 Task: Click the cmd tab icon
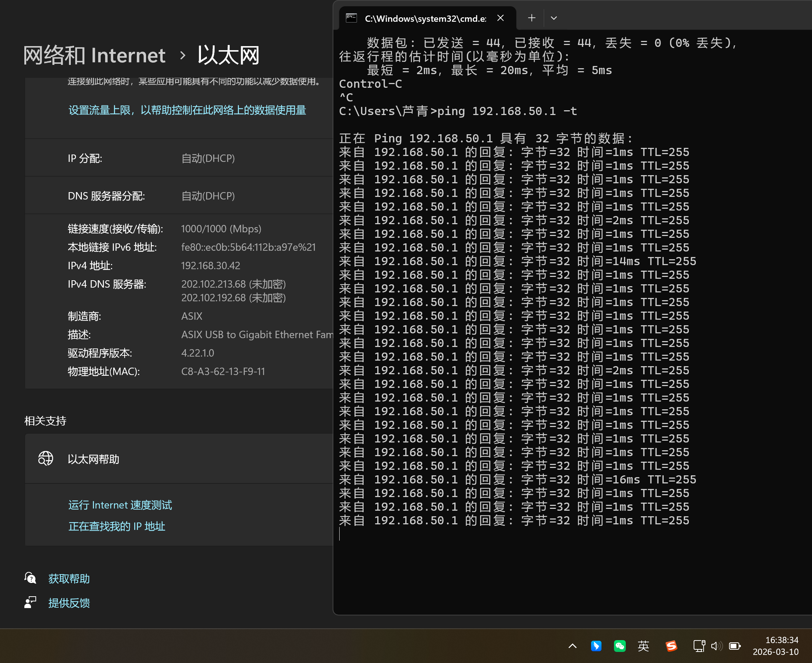tap(351, 18)
